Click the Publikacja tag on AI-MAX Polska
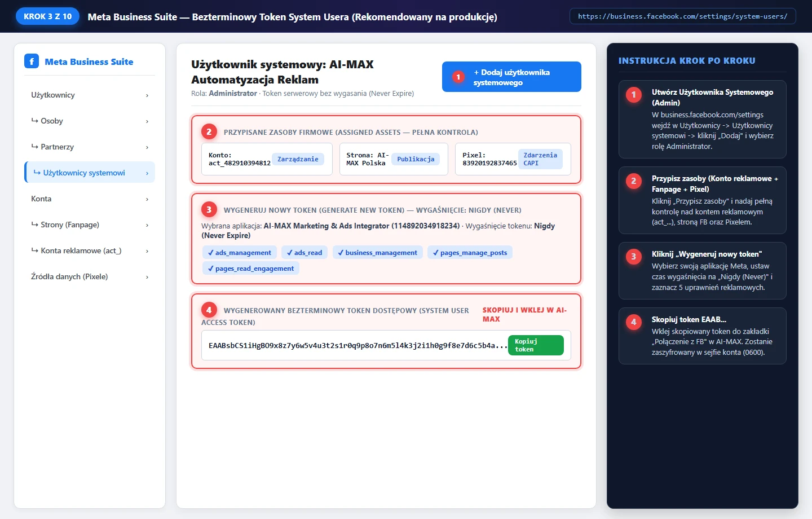The image size is (812, 519). [x=416, y=159]
